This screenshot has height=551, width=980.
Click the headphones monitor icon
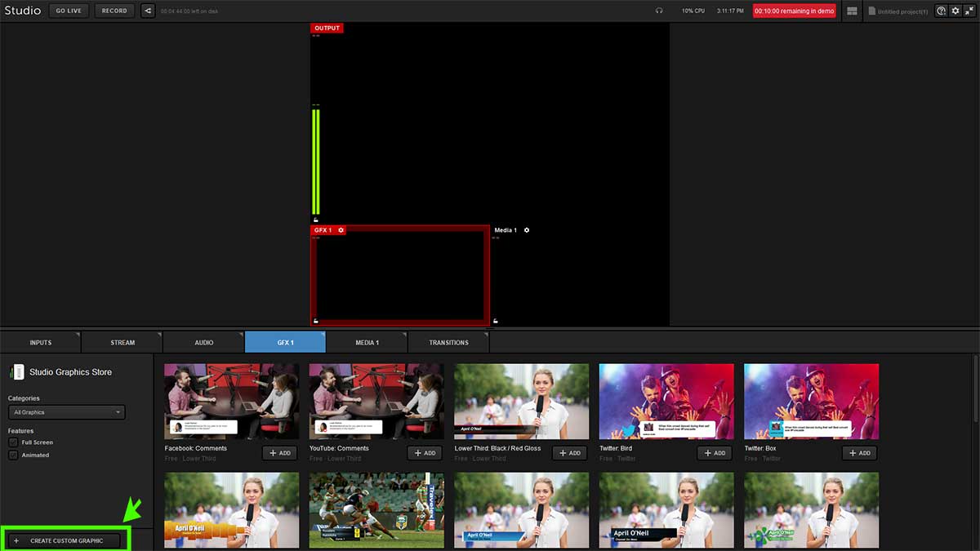tap(659, 11)
